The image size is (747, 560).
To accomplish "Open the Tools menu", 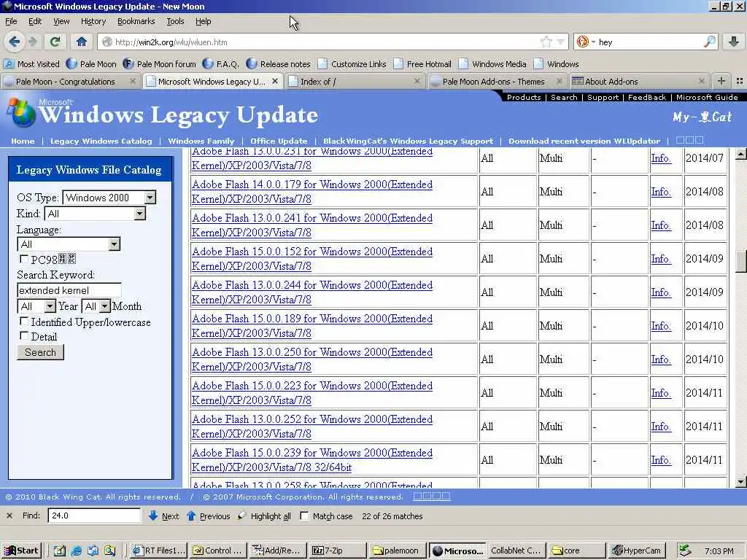I will tap(175, 21).
